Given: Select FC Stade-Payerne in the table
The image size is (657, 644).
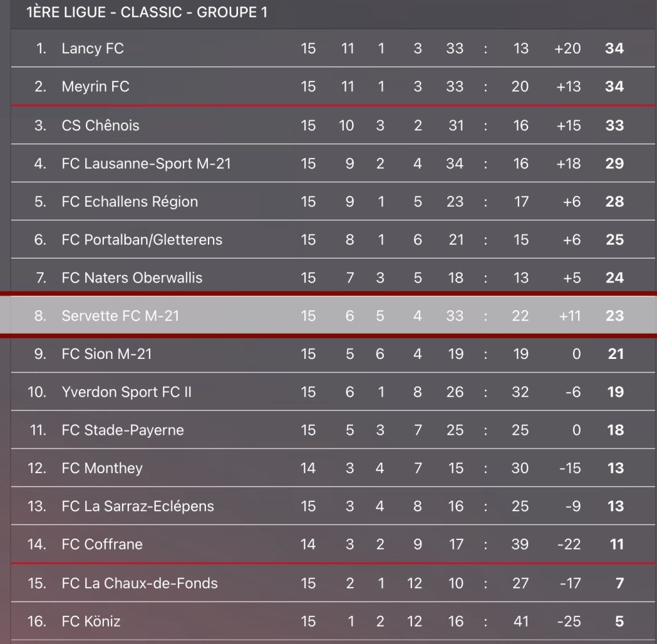Looking at the screenshot, I should click(123, 430).
